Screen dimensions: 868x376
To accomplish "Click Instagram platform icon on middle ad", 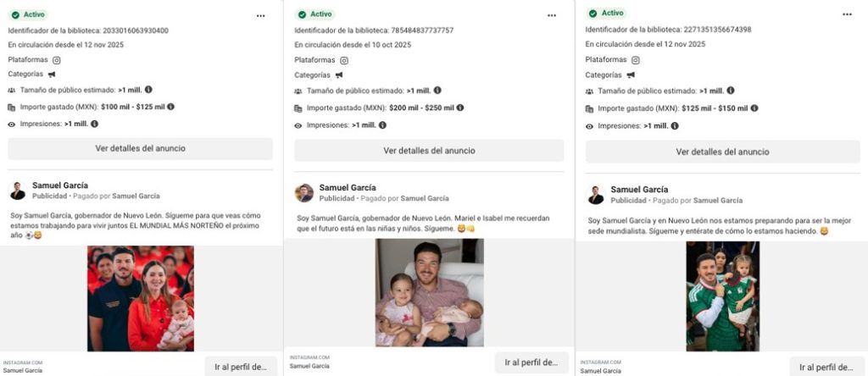I will pyautogui.click(x=344, y=60).
